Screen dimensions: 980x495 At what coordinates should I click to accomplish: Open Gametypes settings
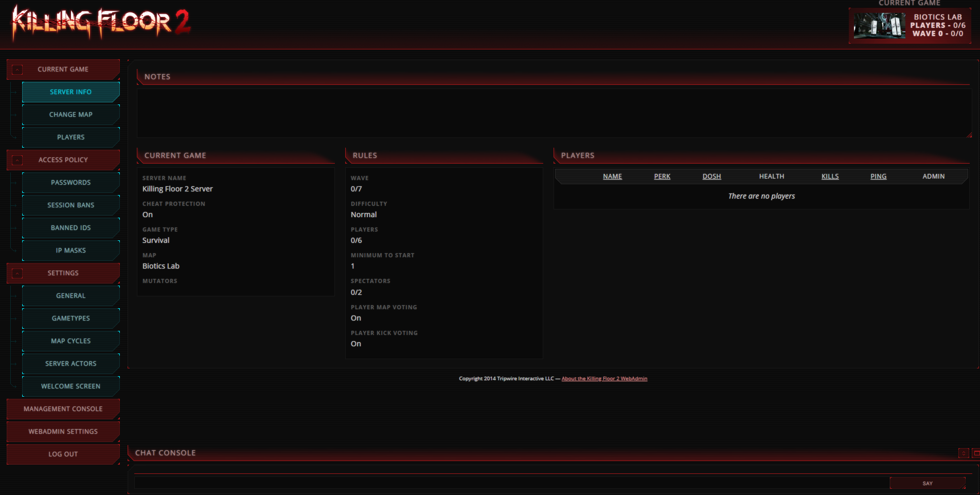71,319
